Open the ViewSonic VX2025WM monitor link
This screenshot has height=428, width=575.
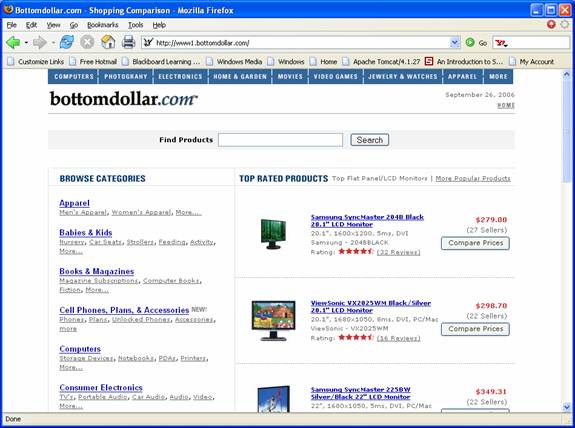[371, 307]
